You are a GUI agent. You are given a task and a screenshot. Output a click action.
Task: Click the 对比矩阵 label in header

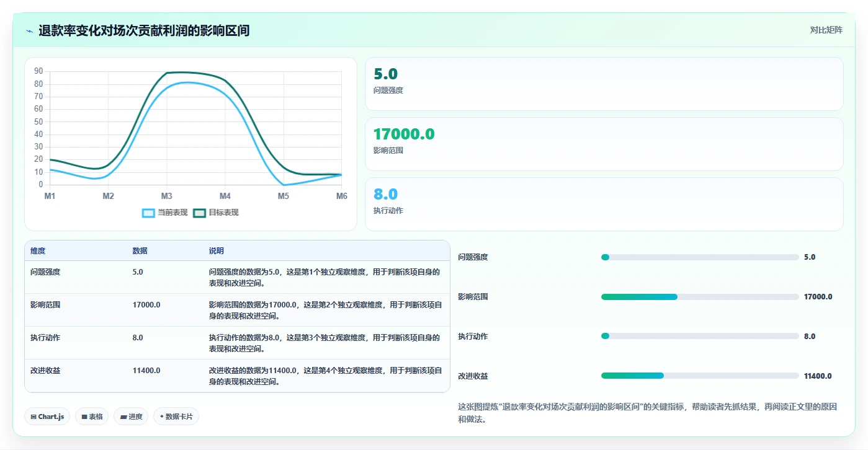tap(826, 30)
